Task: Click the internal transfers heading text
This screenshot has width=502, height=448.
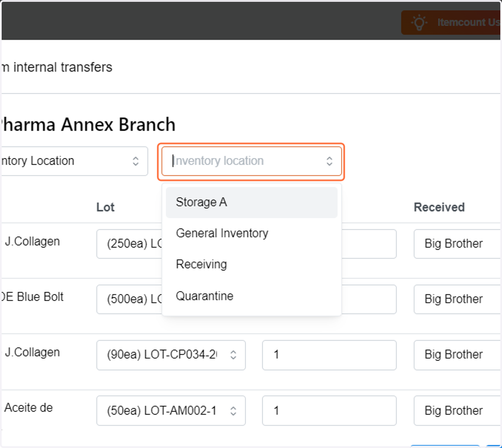Action: [x=56, y=67]
